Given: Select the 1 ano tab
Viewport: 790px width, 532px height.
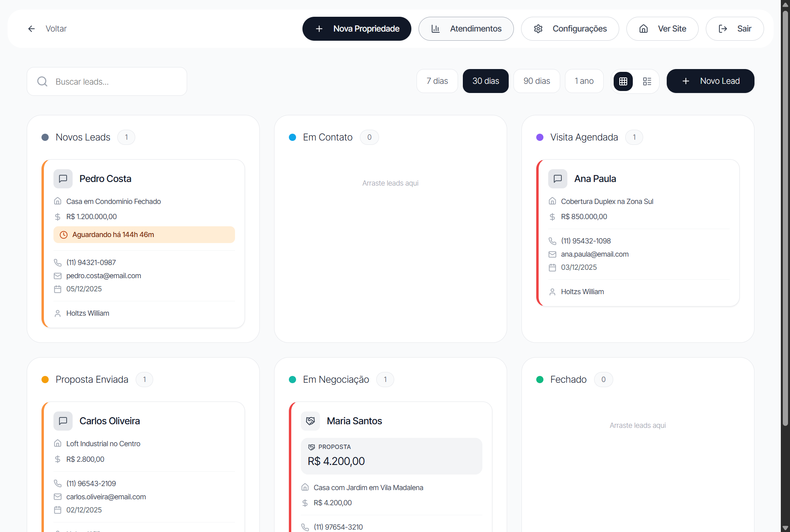Looking at the screenshot, I should (584, 81).
